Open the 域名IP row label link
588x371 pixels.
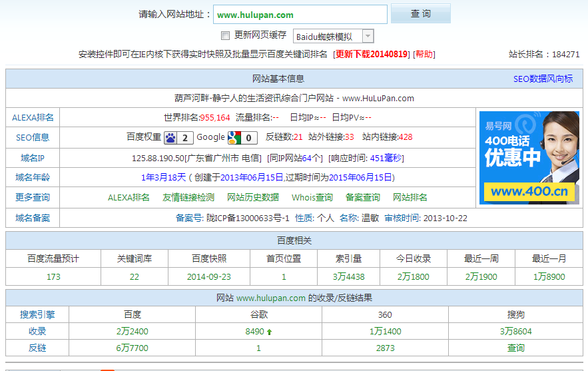[33, 158]
